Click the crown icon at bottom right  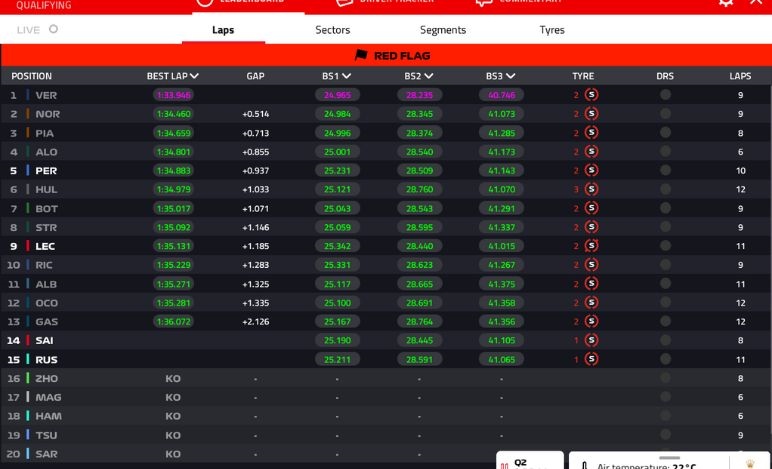point(750,463)
